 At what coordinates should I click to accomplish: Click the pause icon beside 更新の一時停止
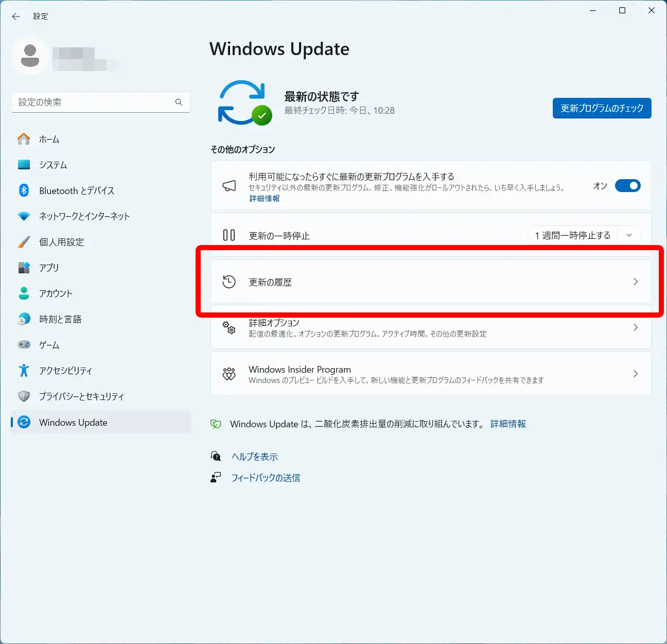coord(229,235)
